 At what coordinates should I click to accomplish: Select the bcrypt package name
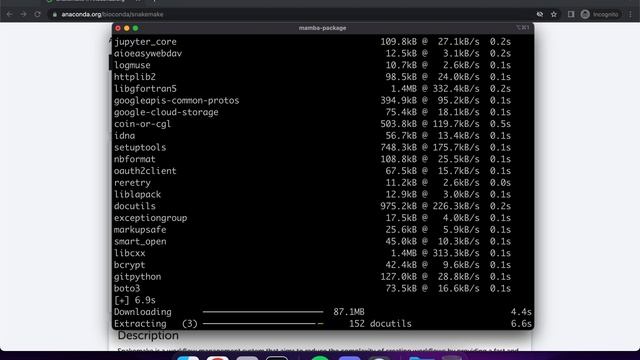tap(129, 265)
